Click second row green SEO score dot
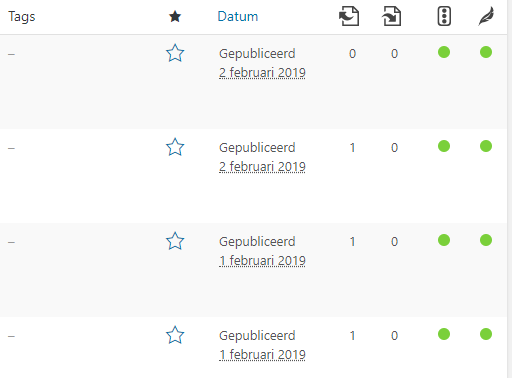The width and height of the screenshot is (512, 378). [x=444, y=146]
